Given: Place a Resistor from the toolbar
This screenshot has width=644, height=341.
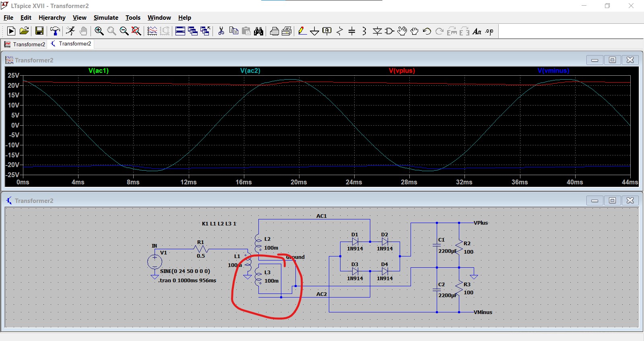Looking at the screenshot, I should click(x=340, y=31).
